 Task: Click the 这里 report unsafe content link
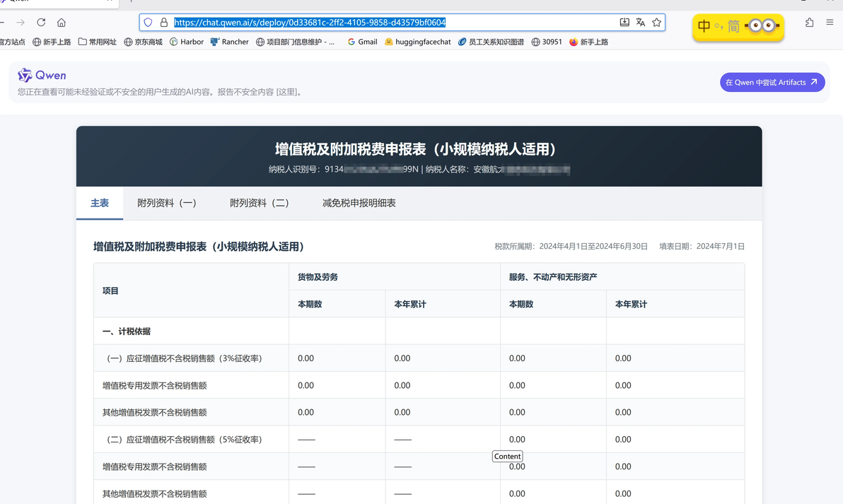click(287, 92)
